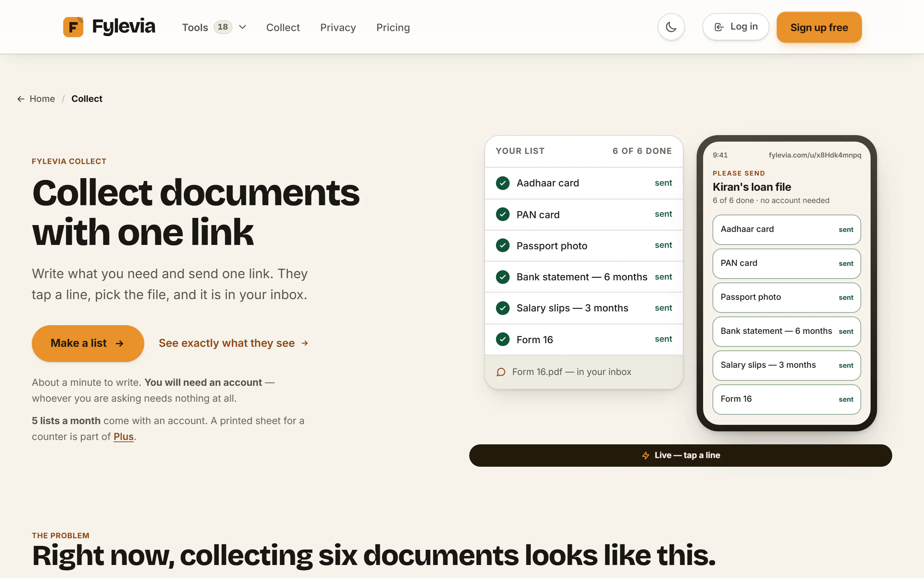Tap the PAN card row in the phone
This screenshot has height=578, width=924.
click(786, 263)
